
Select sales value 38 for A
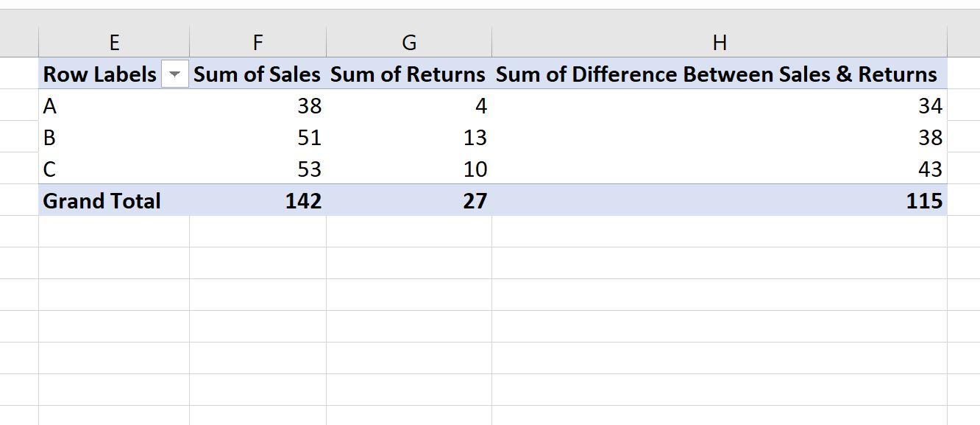coord(258,106)
